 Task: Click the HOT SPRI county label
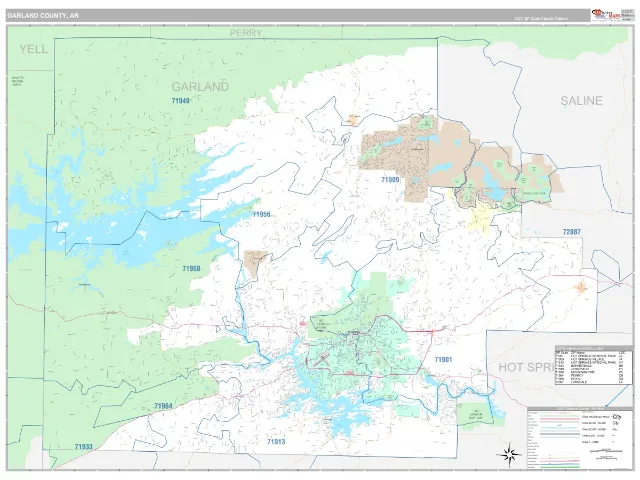[x=526, y=367]
